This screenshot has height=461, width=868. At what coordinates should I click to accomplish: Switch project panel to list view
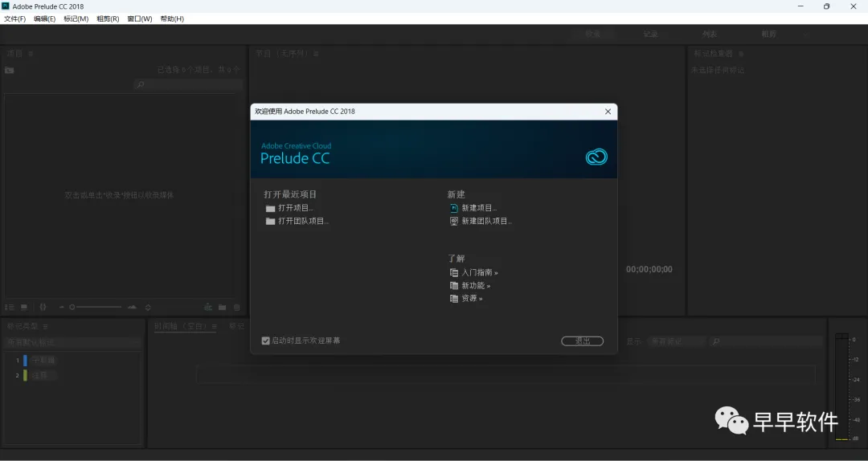point(10,307)
